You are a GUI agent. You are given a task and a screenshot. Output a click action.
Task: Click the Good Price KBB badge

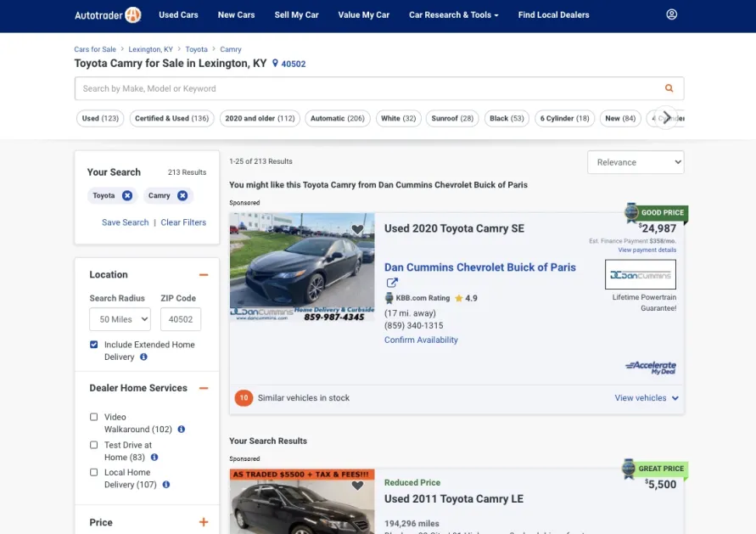pos(656,213)
